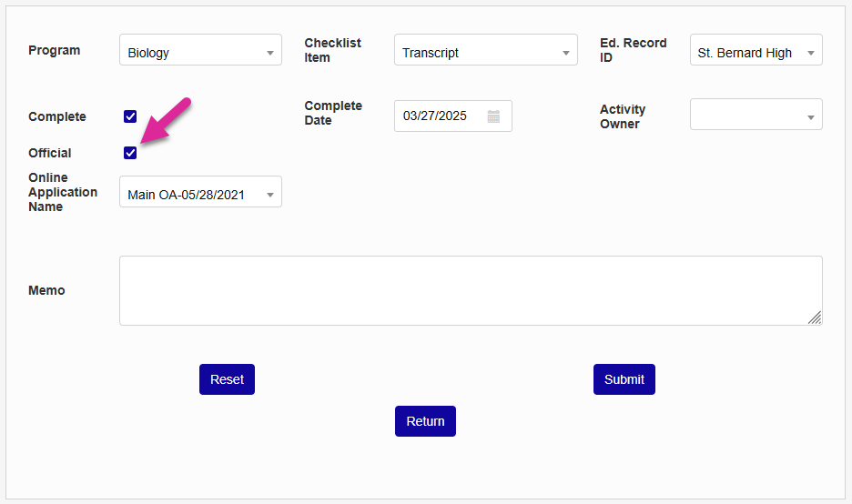The height and width of the screenshot is (504, 852).
Task: Uncheck the Complete checkbox
Action: 130,116
